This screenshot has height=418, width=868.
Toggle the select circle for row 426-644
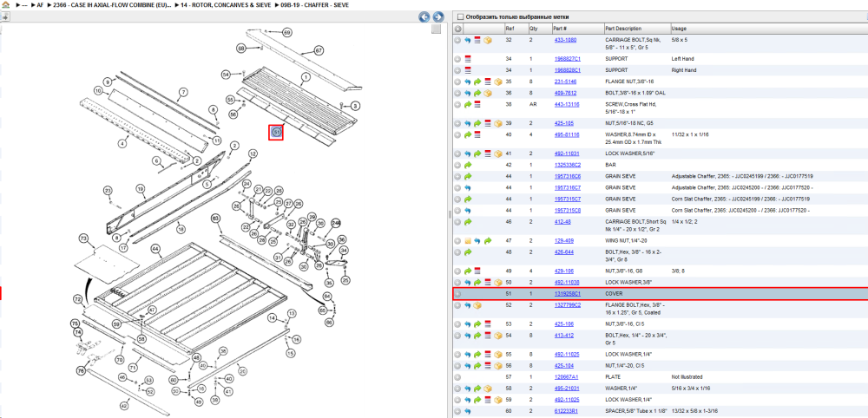coord(457,252)
